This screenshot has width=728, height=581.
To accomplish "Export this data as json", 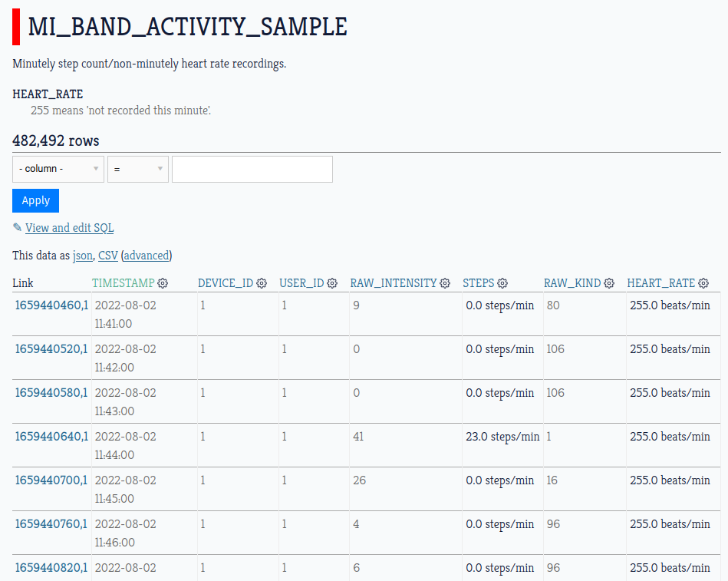I will click(83, 256).
